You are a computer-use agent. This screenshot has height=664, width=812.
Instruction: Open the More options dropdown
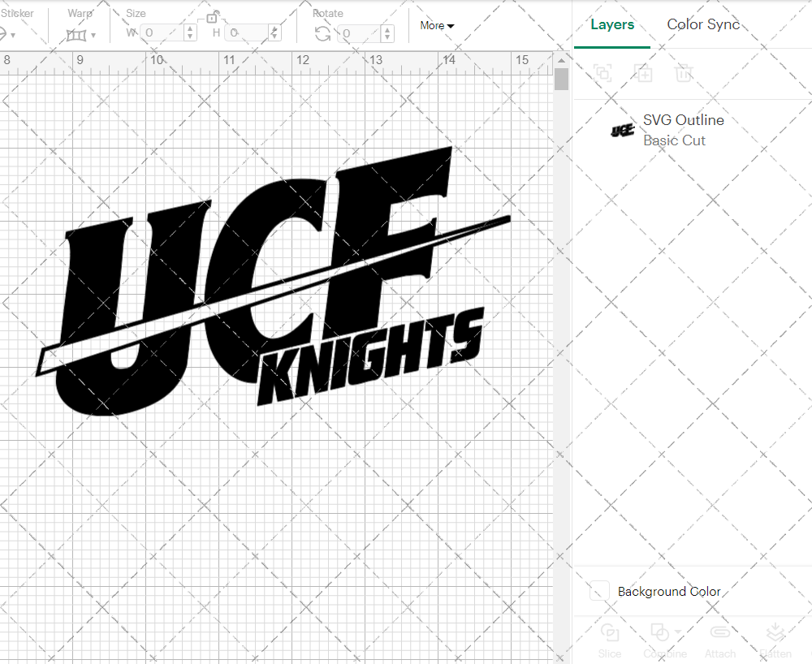436,25
